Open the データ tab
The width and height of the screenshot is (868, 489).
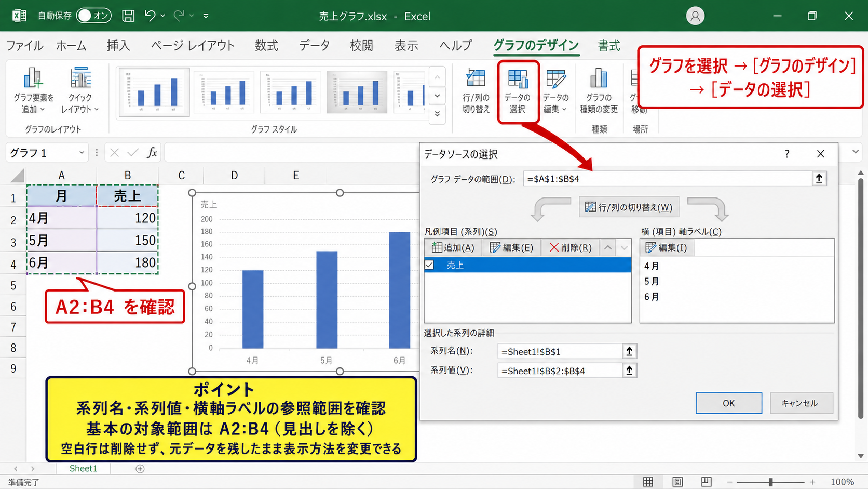pos(314,46)
